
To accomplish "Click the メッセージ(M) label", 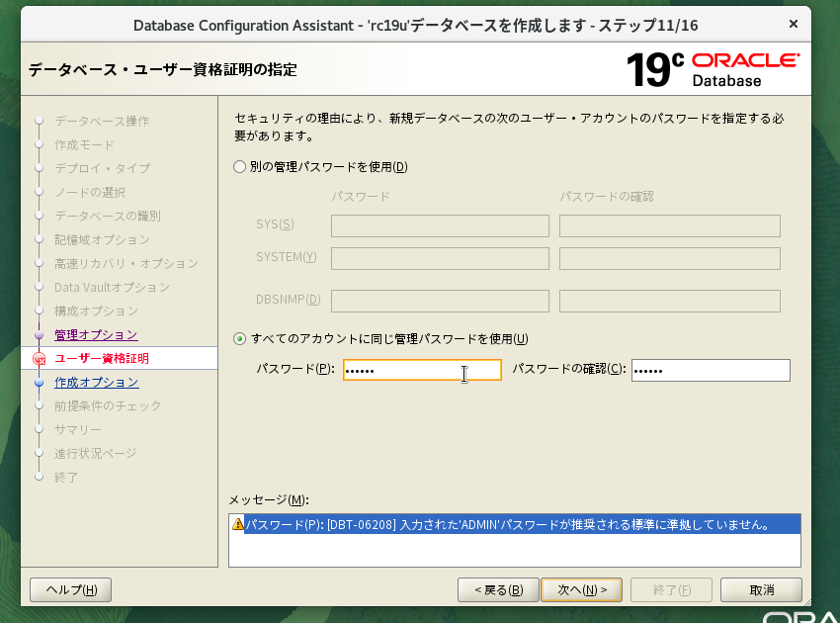I will 269,499.
